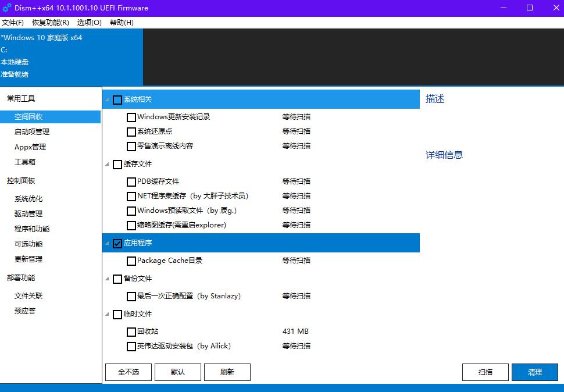Collapse the 备份文件 group arrow

click(x=107, y=279)
